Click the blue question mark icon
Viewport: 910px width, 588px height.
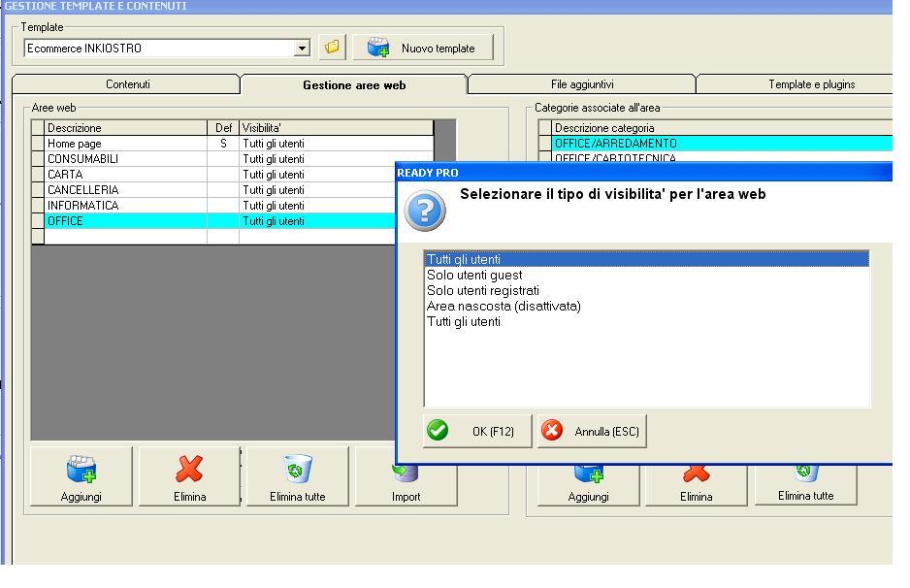pos(425,211)
